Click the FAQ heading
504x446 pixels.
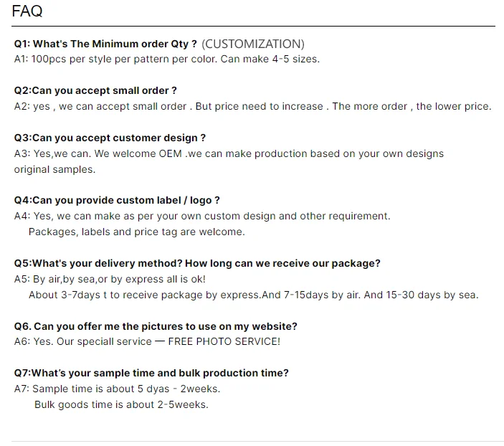tap(27, 11)
